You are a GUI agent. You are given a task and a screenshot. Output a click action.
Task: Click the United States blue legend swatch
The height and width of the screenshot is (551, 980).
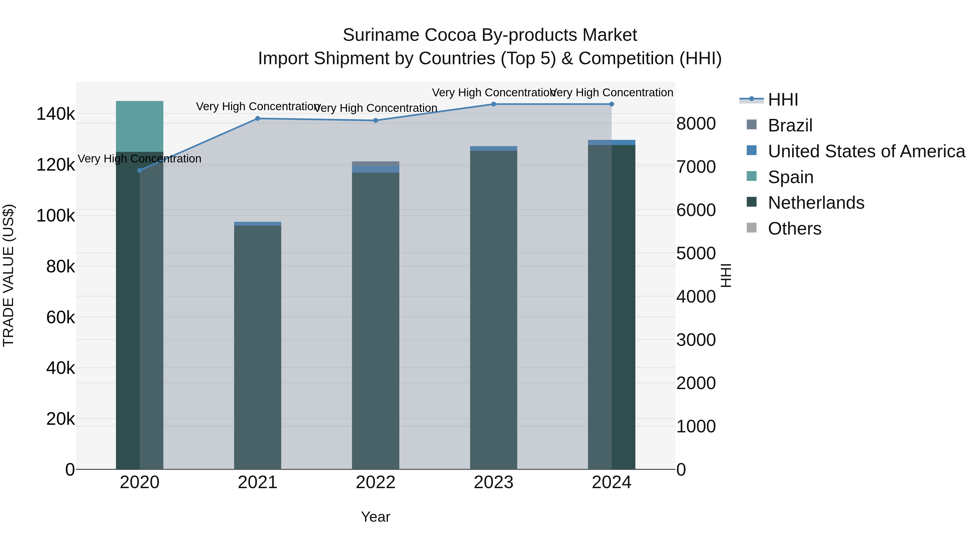(x=752, y=150)
